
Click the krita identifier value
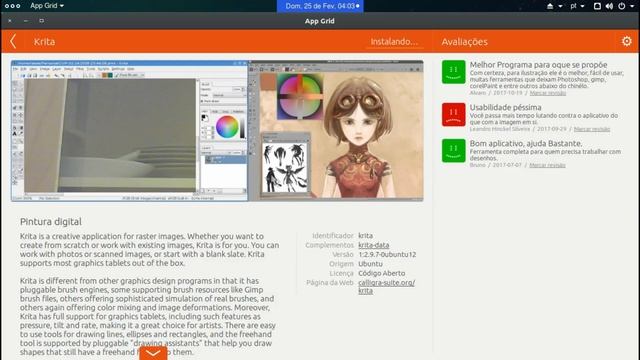click(365, 236)
